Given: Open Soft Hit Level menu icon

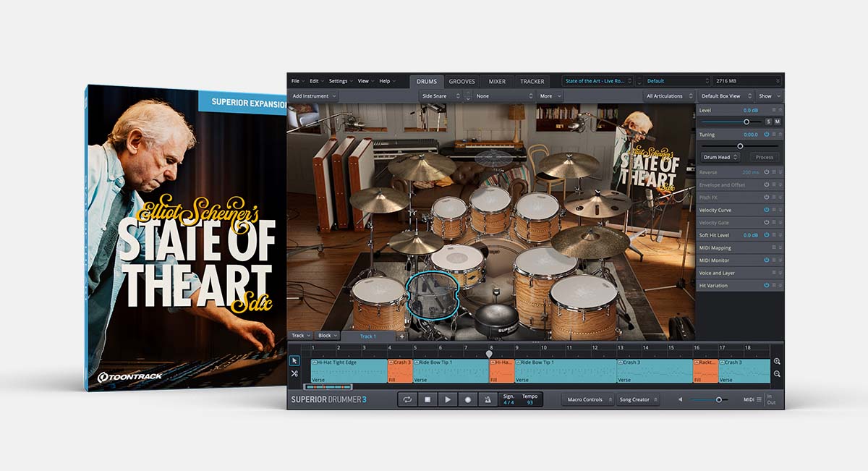Looking at the screenshot, I should [x=774, y=235].
